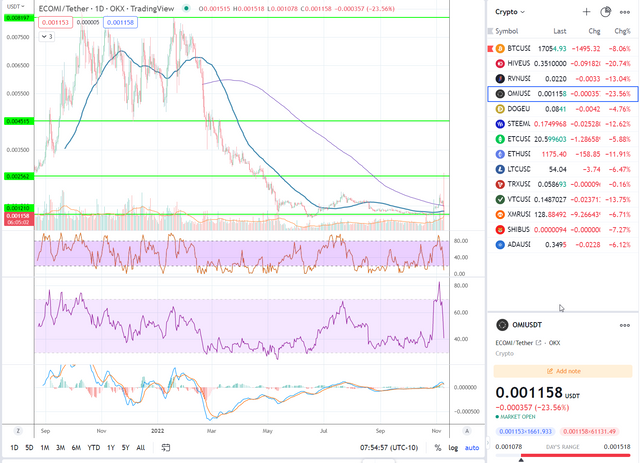
Task: Click the OMIUSDT logo in details panel
Action: (x=502, y=325)
